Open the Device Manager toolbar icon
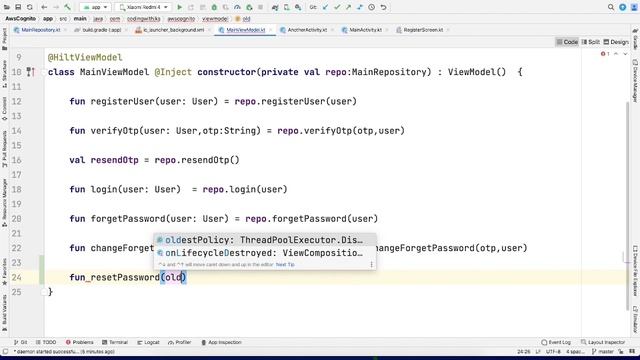This screenshot has width=640, height=360. (287, 7)
